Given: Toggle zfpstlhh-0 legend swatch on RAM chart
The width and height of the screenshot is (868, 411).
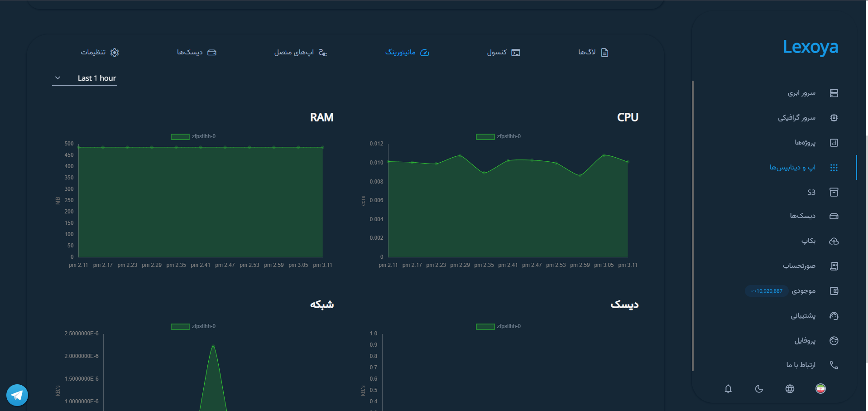Looking at the screenshot, I should pos(180,136).
